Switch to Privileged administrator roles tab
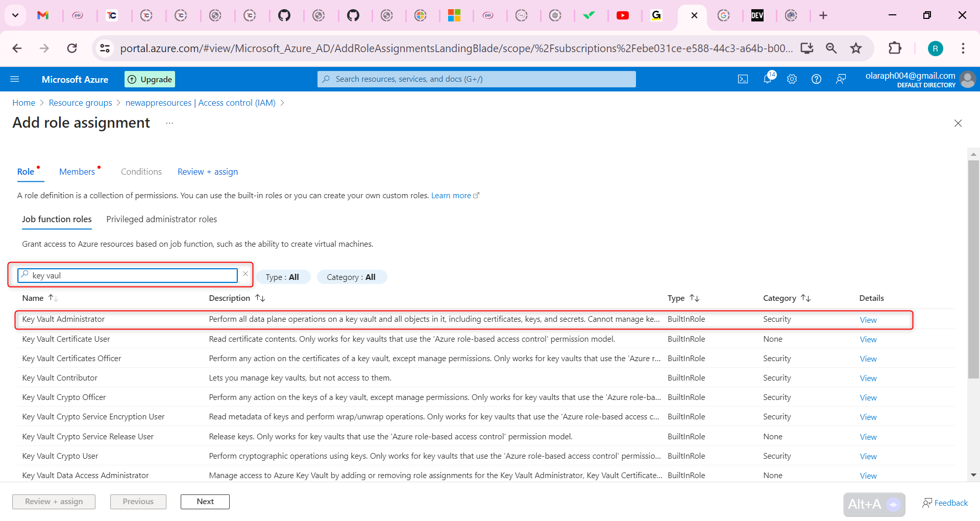This screenshot has width=980, height=521. [x=162, y=219]
